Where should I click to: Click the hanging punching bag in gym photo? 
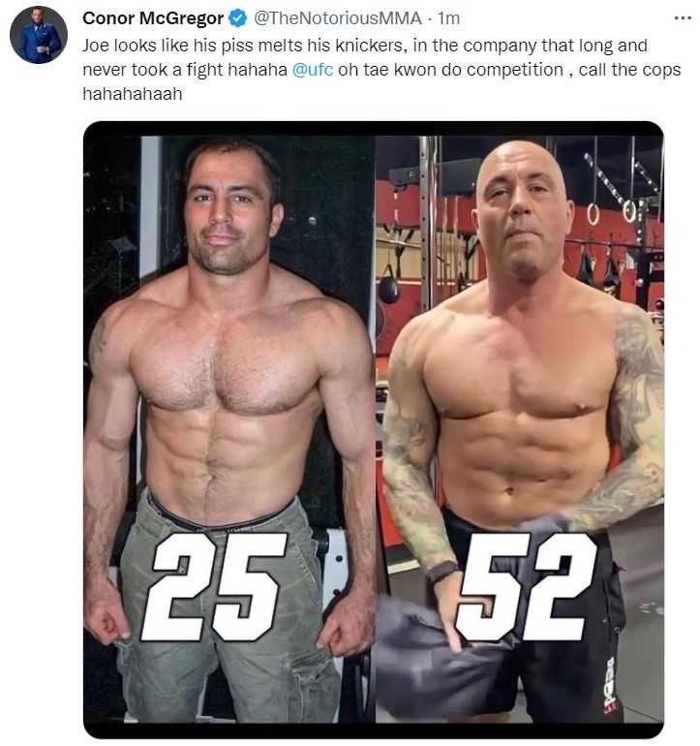pos(389,287)
